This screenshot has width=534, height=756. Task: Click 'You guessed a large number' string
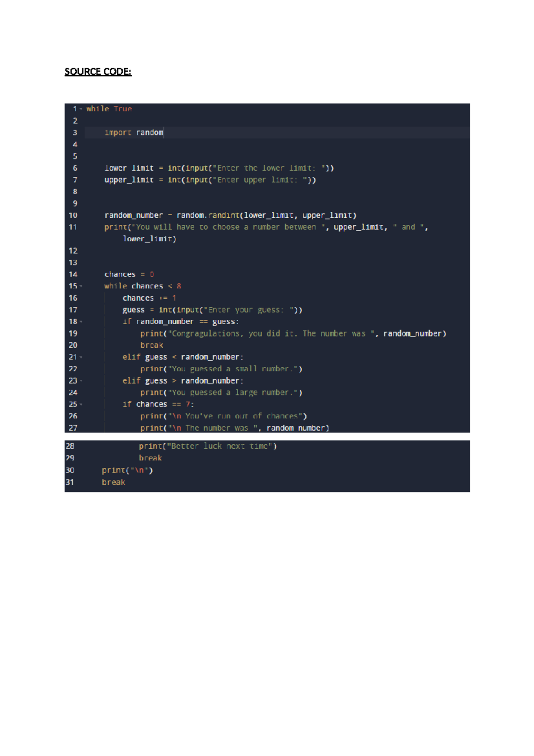coord(233,393)
